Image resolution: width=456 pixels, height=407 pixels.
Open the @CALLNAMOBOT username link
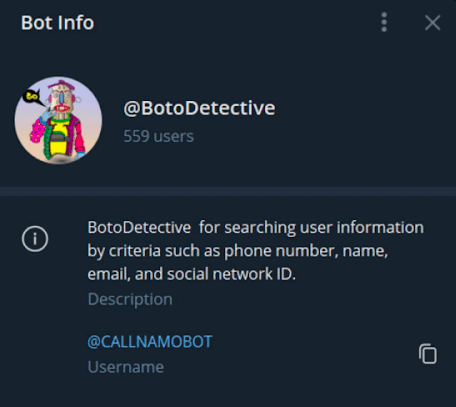click(x=150, y=342)
